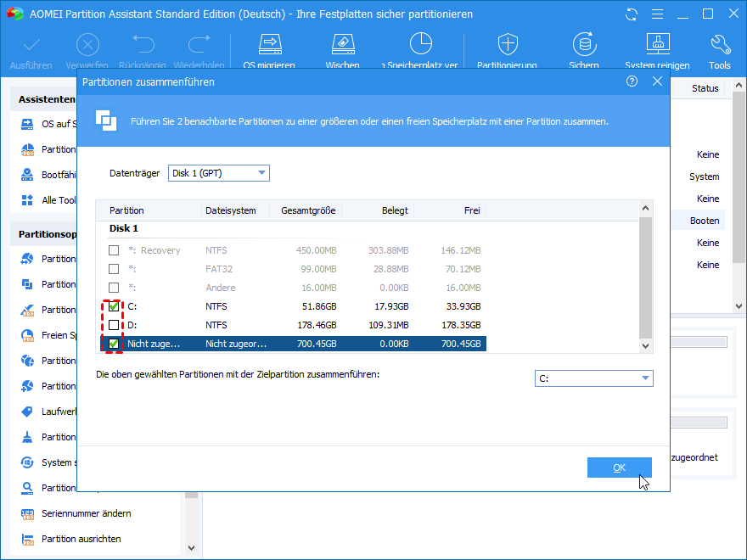The image size is (747, 560).
Task: Check the D: partition checkbox
Action: click(114, 325)
